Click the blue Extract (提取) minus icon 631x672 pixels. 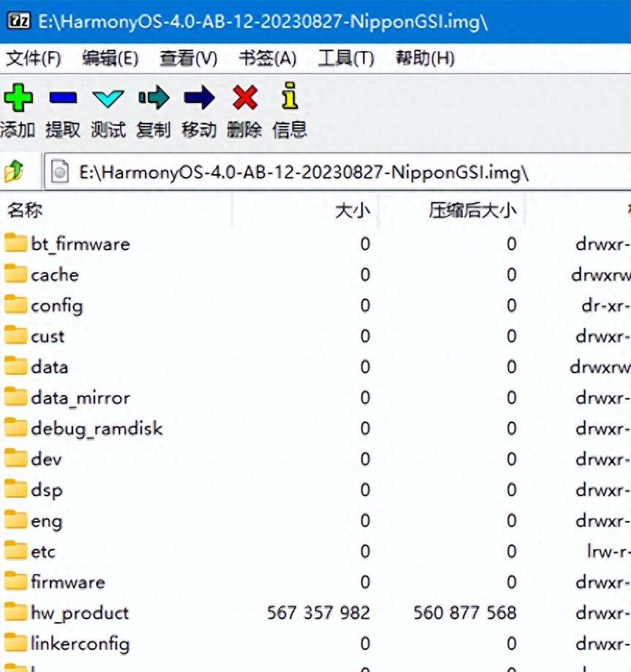63,97
